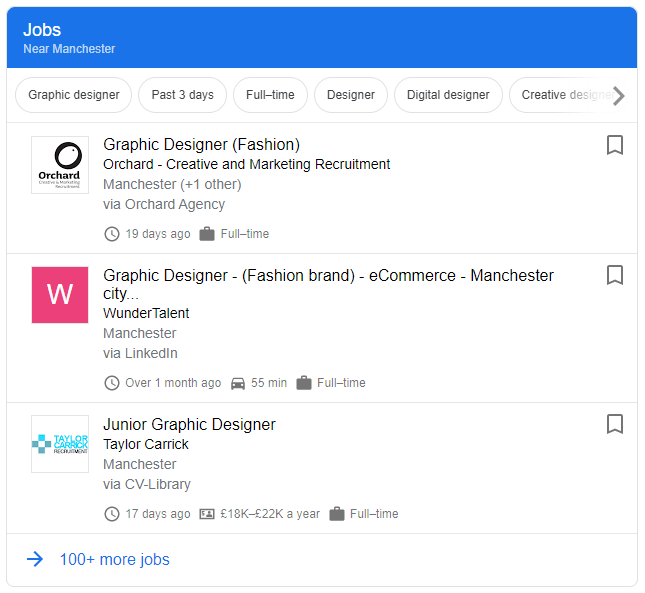Click the '55 min' commute time text
The width and height of the screenshot is (645, 593).
269,383
